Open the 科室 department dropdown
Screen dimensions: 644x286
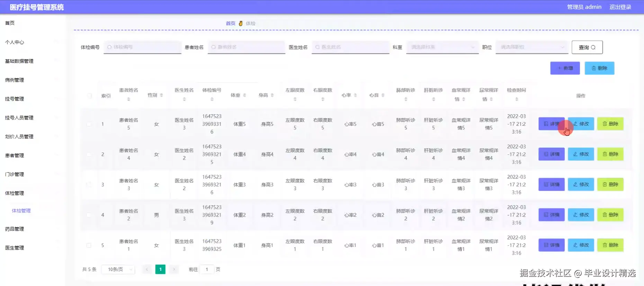[442, 47]
